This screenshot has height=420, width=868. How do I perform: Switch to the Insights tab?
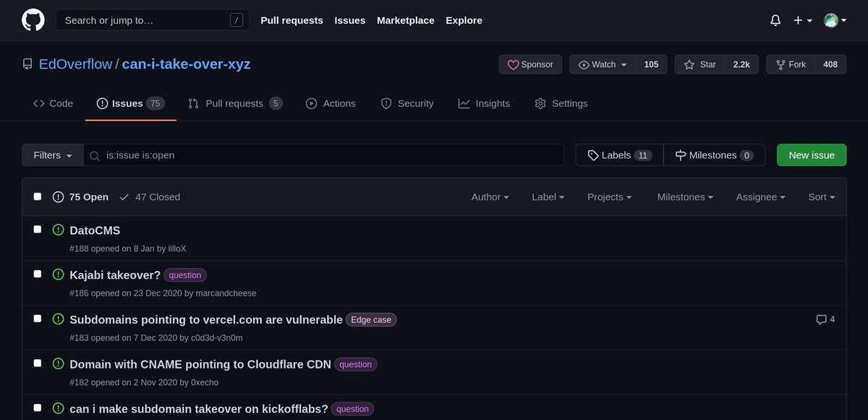(484, 104)
